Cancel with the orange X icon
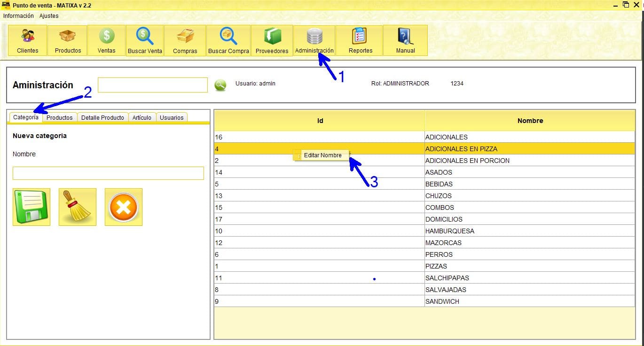The width and height of the screenshot is (644, 346). pos(123,207)
